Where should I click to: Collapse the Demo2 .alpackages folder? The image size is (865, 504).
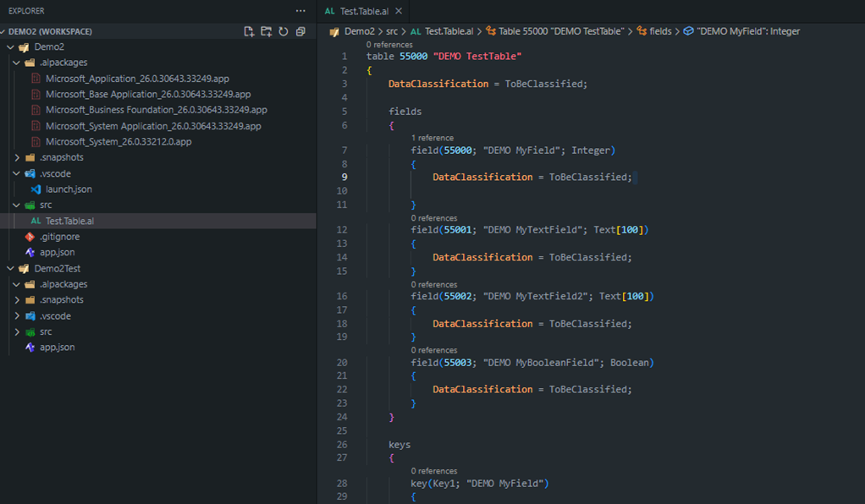click(17, 63)
